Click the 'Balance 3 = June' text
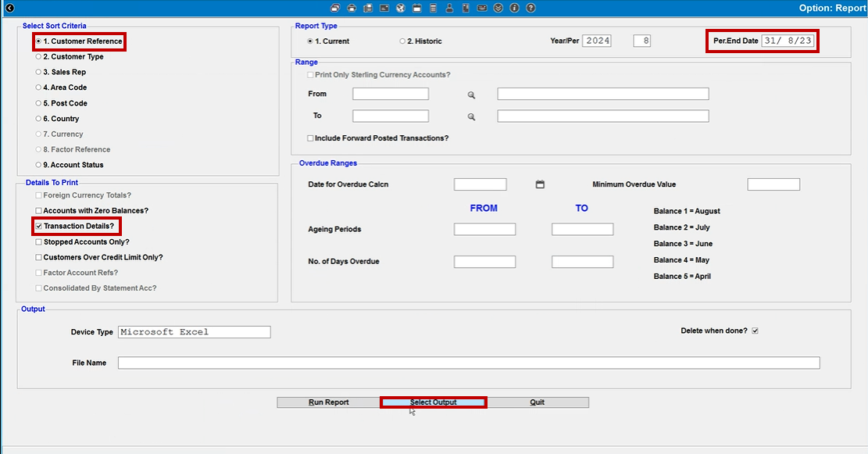Viewport: 868px width, 454px height. 683,244
